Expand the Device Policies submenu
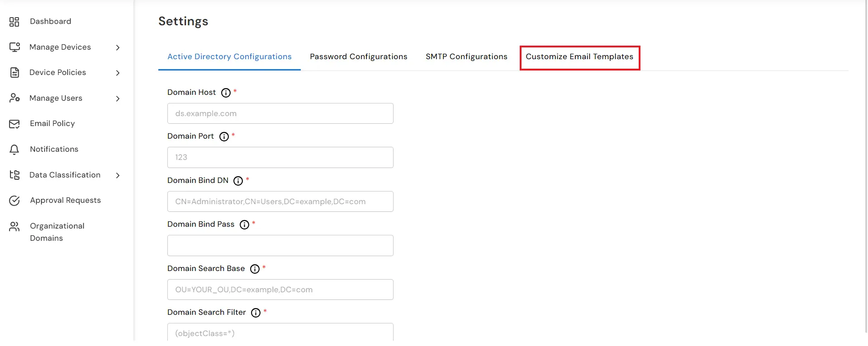 coord(118,72)
